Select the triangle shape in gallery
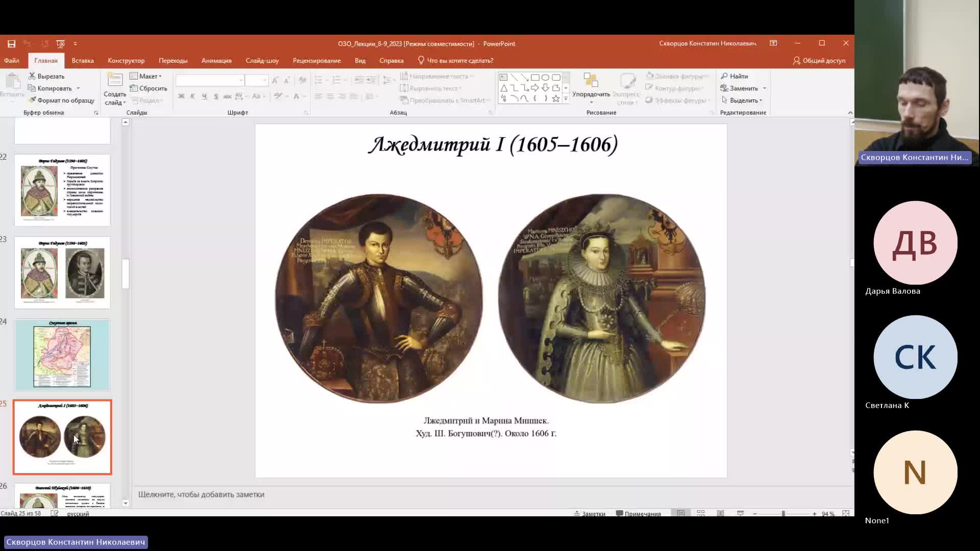Image resolution: width=980 pixels, height=551 pixels. point(503,88)
